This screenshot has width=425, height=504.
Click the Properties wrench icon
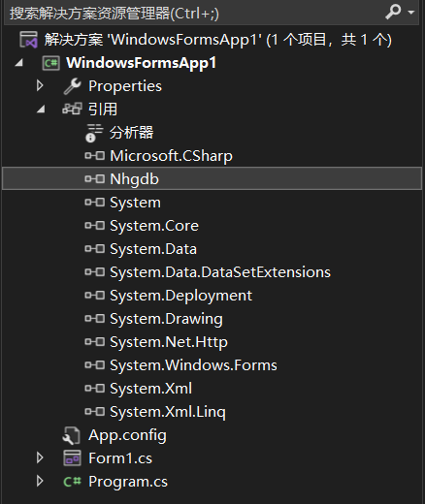tap(72, 86)
